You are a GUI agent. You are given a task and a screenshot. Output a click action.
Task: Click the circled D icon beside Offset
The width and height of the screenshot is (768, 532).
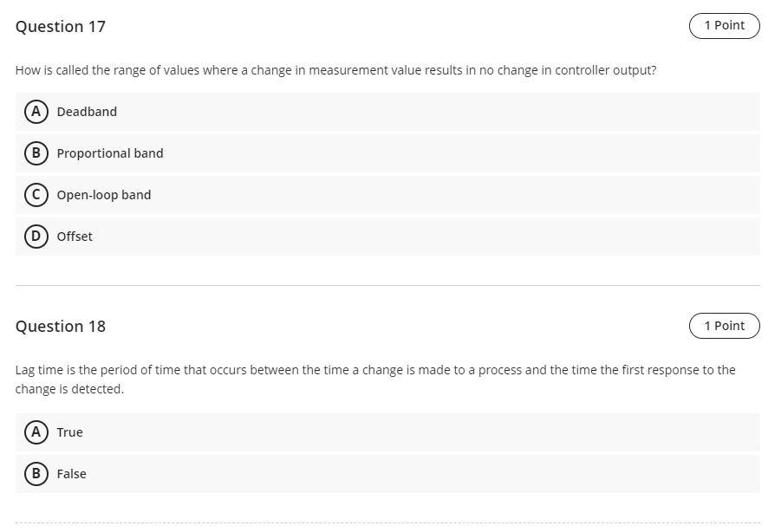tap(36, 236)
